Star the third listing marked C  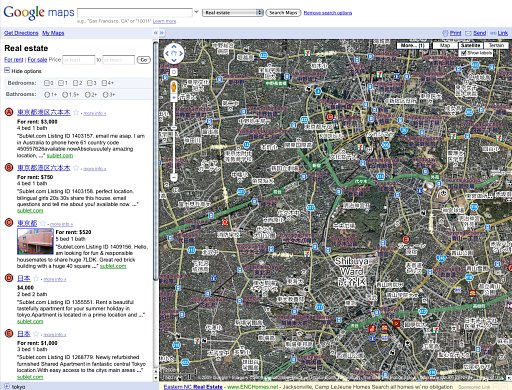(x=43, y=223)
